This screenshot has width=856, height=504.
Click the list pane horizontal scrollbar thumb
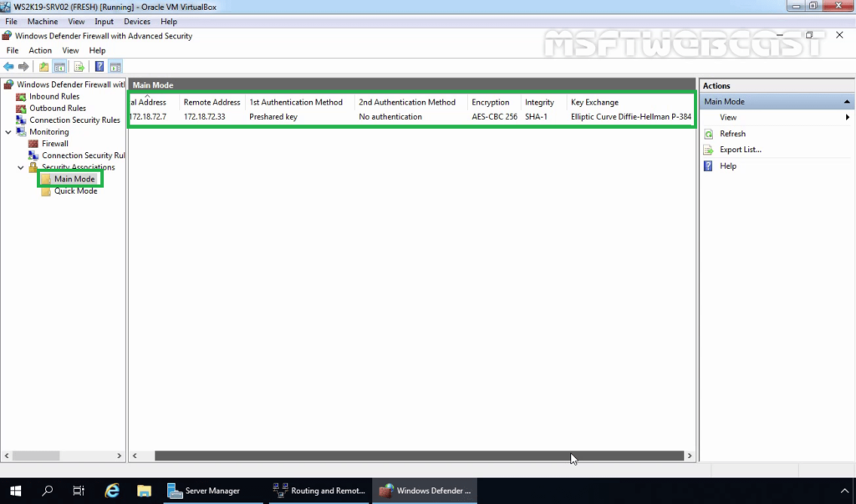pyautogui.click(x=419, y=456)
